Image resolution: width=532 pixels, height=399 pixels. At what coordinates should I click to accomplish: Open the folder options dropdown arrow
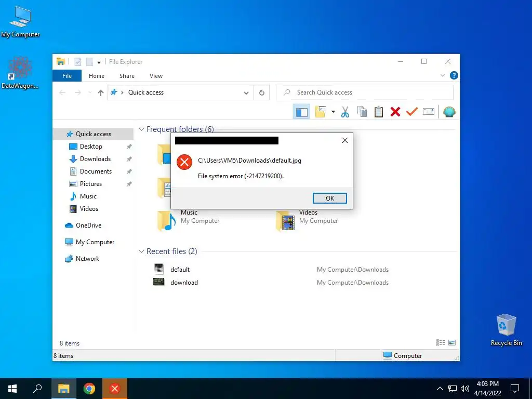click(333, 112)
